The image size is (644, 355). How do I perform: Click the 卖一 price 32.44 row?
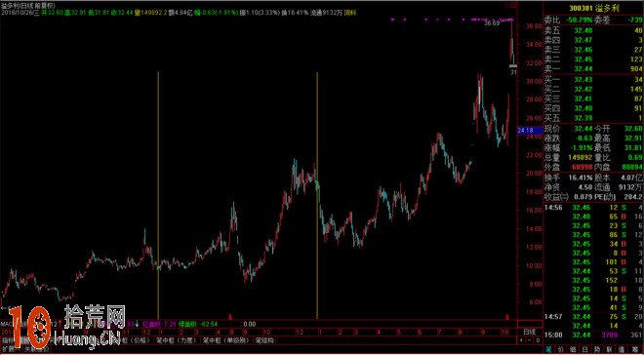click(593, 69)
